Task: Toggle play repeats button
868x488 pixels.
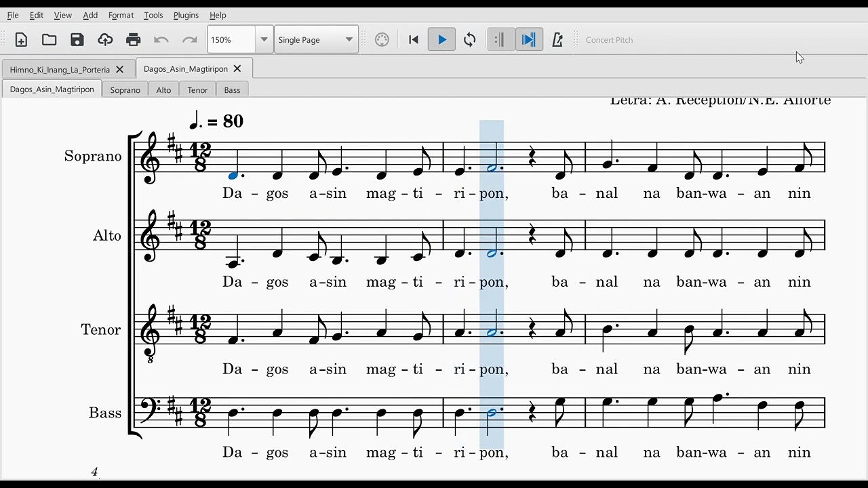Action: coord(500,40)
